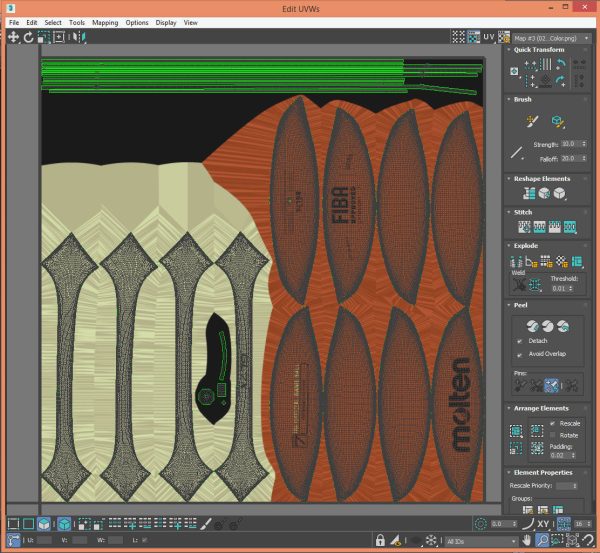Image resolution: width=600 pixels, height=553 pixels.
Task: Click the Pack Custom icon in Arrange Elements
Action: [516, 431]
